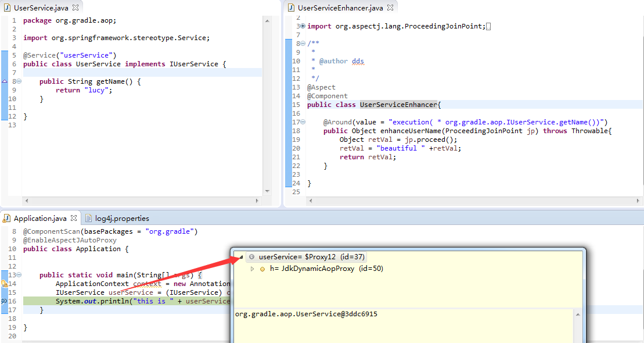644x343 pixels.
Task: Click the warning marker at line 14 of Application.java
Action: [x=5, y=283]
